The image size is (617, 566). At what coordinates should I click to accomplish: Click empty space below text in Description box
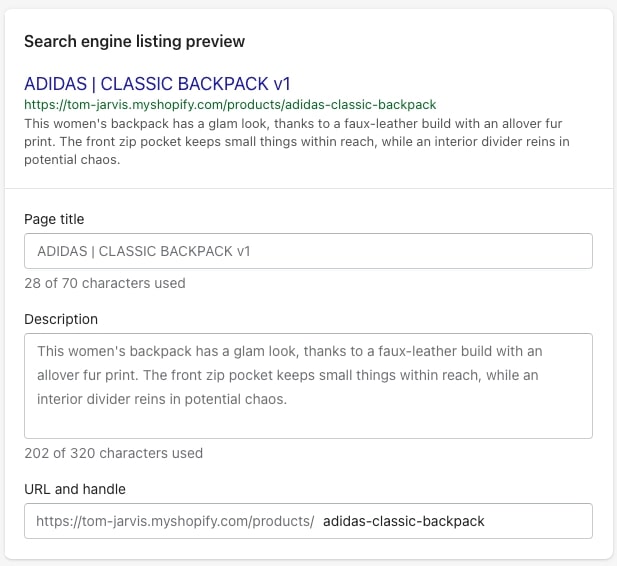coord(308,423)
